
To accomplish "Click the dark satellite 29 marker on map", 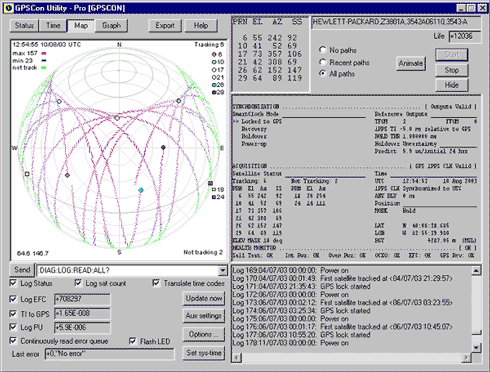I will coord(163,147).
